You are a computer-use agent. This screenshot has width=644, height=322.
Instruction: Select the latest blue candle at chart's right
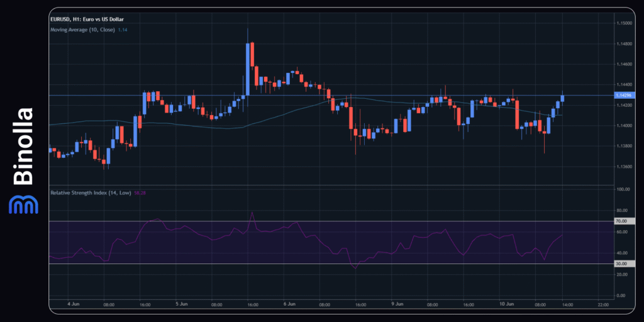coord(562,98)
